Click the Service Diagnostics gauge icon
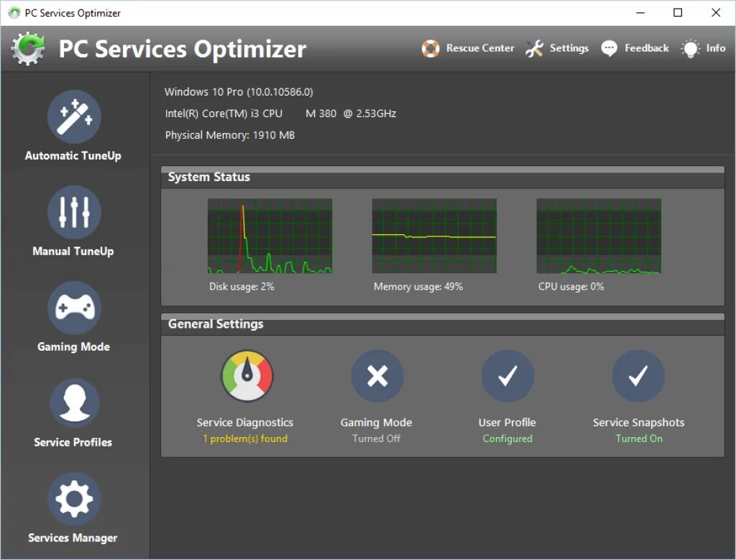Screen dimensions: 736x560 [x=247, y=375]
